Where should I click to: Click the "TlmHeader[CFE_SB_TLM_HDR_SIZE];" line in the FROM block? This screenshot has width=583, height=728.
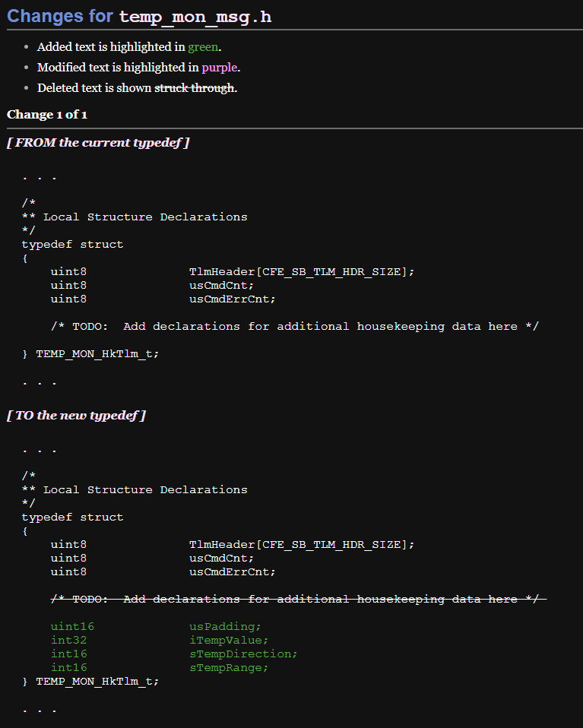[302, 271]
